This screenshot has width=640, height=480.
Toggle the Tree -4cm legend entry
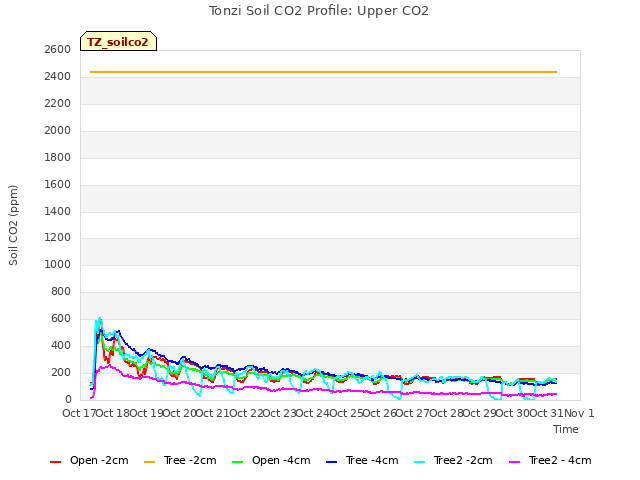(362, 460)
